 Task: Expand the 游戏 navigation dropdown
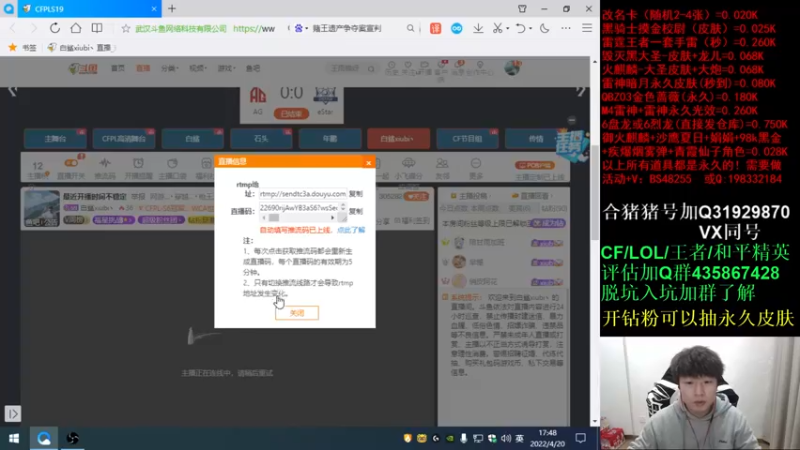226,68
